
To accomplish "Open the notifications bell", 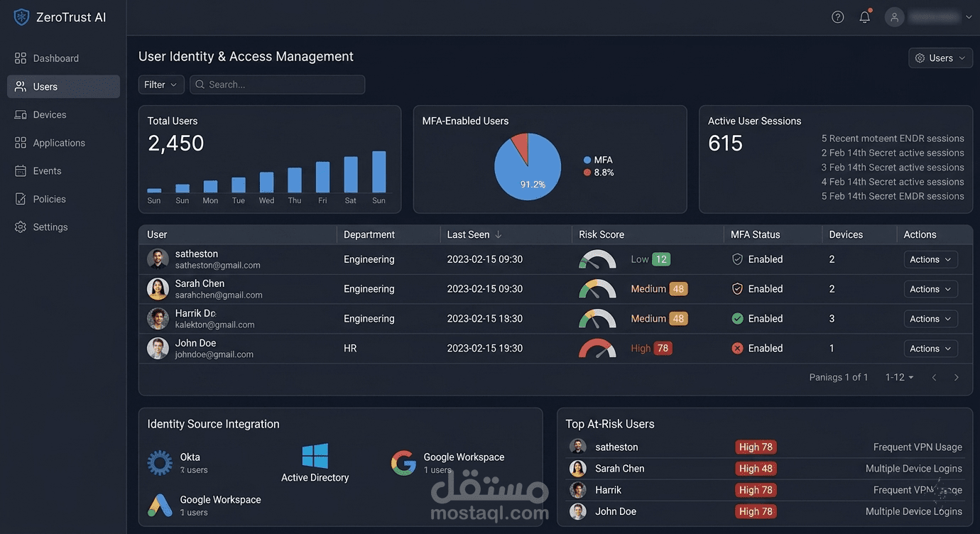I will click(x=865, y=17).
